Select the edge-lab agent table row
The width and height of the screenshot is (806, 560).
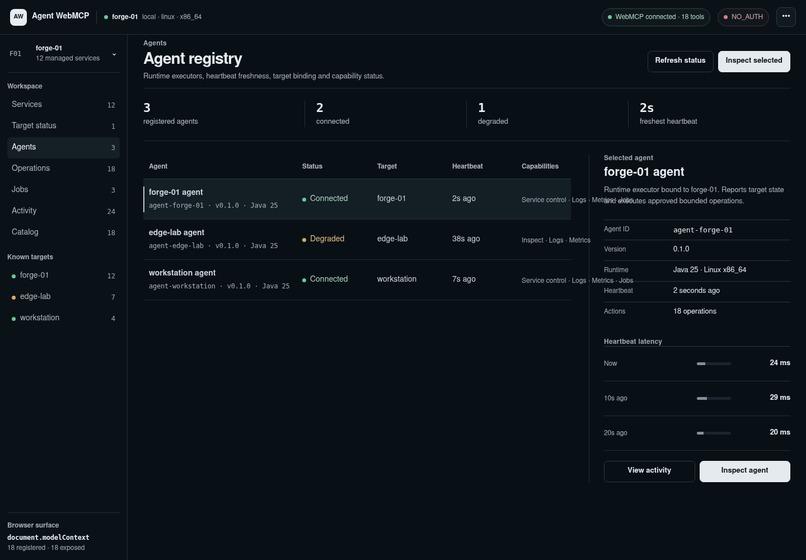click(357, 239)
